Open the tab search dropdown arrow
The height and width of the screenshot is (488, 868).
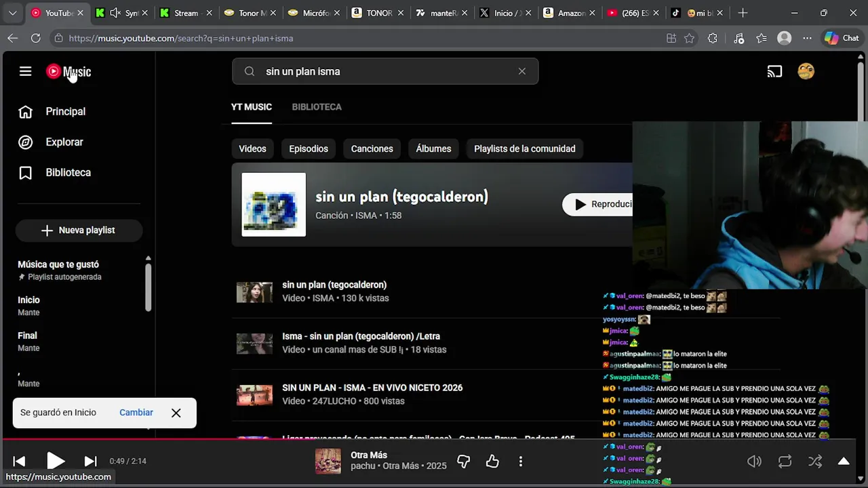[x=12, y=13]
